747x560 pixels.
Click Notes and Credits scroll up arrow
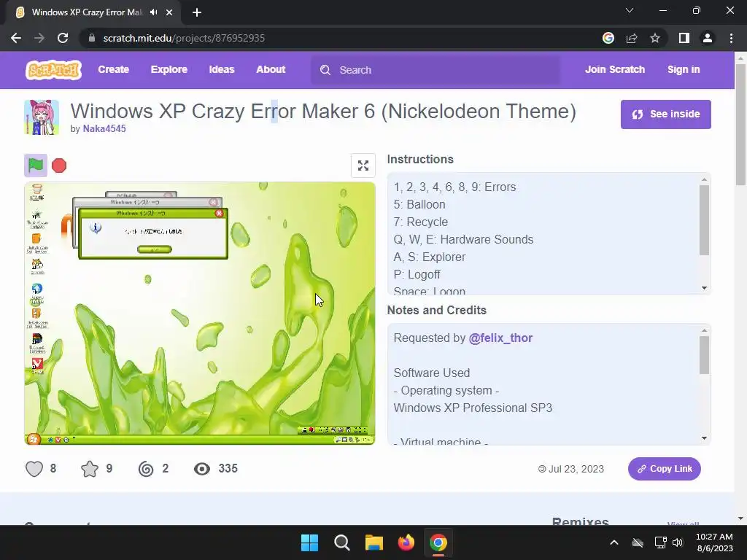coord(704,330)
